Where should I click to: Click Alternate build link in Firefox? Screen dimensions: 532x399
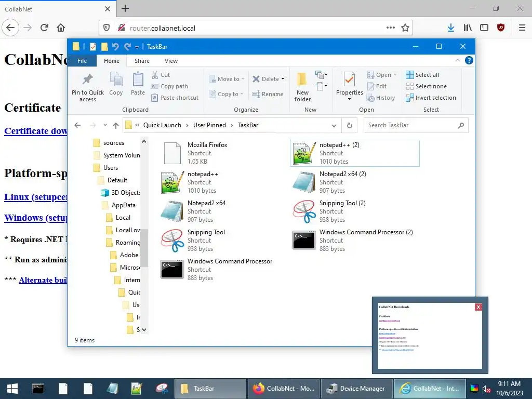[x=43, y=280]
